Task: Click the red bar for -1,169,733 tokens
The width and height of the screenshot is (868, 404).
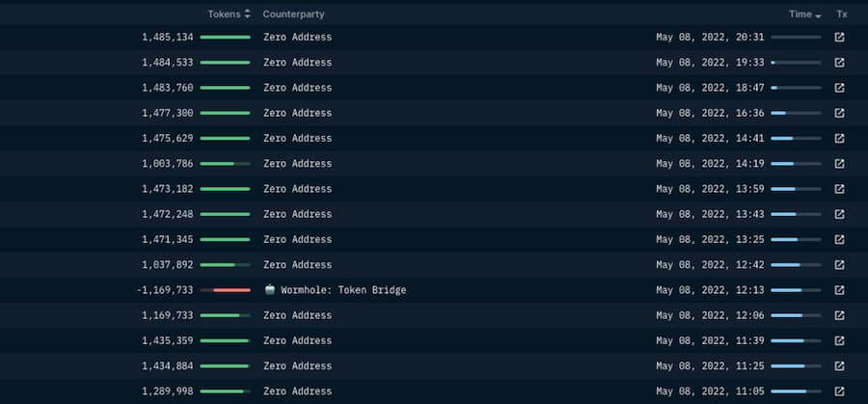Action: [x=231, y=290]
